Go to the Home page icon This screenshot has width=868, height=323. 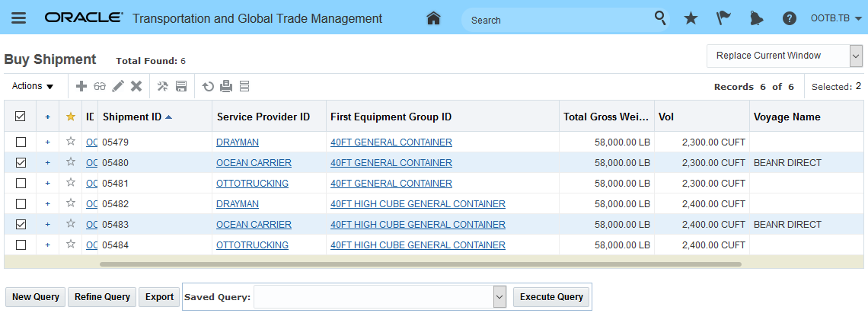[434, 18]
